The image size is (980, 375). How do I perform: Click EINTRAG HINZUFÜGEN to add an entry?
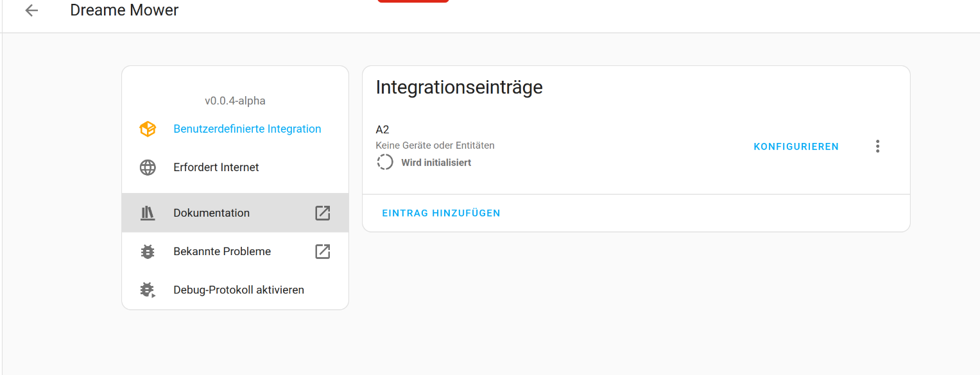pos(441,213)
